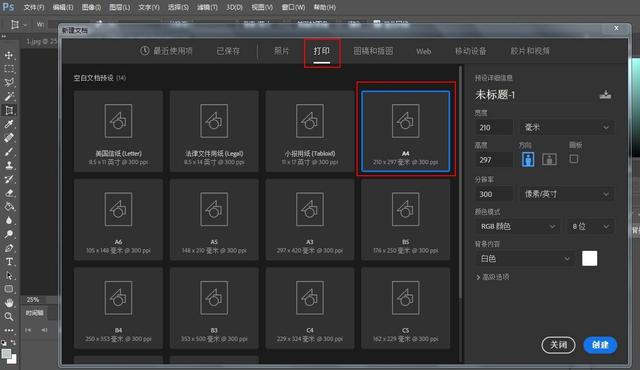640x370 pixels.
Task: Open the 帮助(H) menu
Action: [x=324, y=7]
